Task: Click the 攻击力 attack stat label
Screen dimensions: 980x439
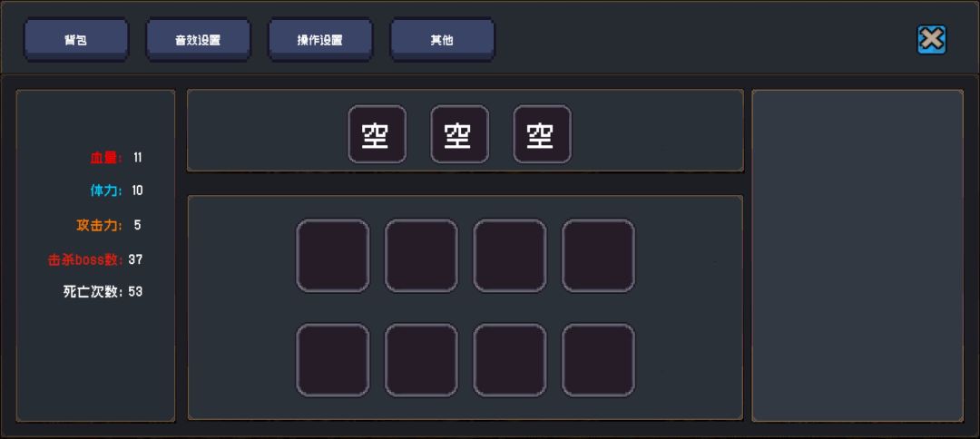Action: pyautogui.click(x=99, y=225)
